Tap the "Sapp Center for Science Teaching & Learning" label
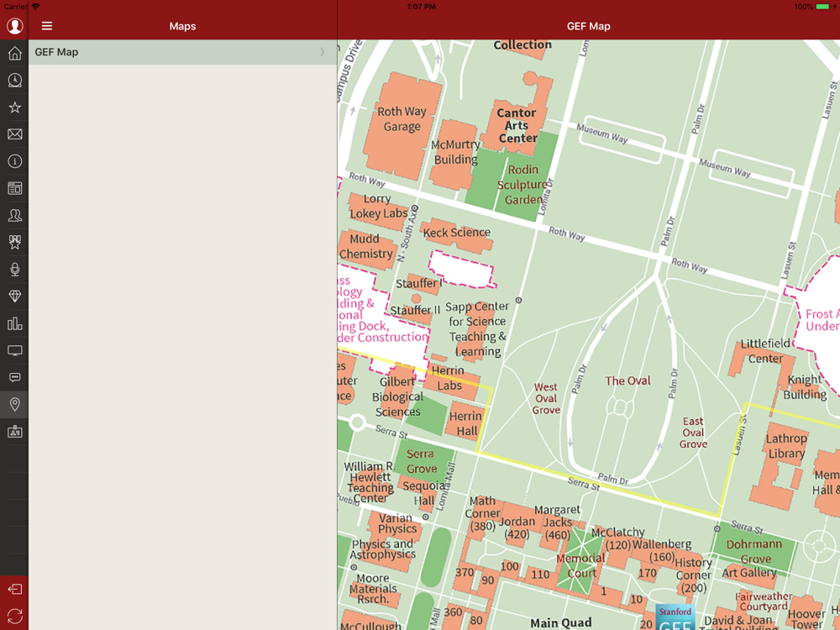Screen dimensions: 840x630 pyautogui.click(x=477, y=329)
